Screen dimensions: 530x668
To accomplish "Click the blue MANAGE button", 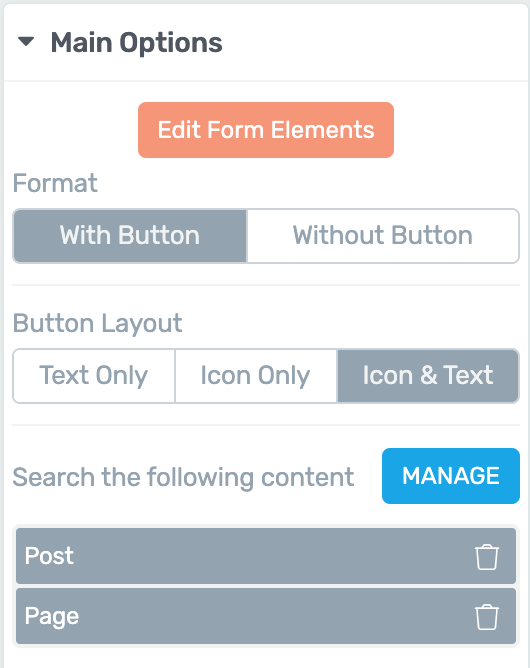I will [451, 476].
